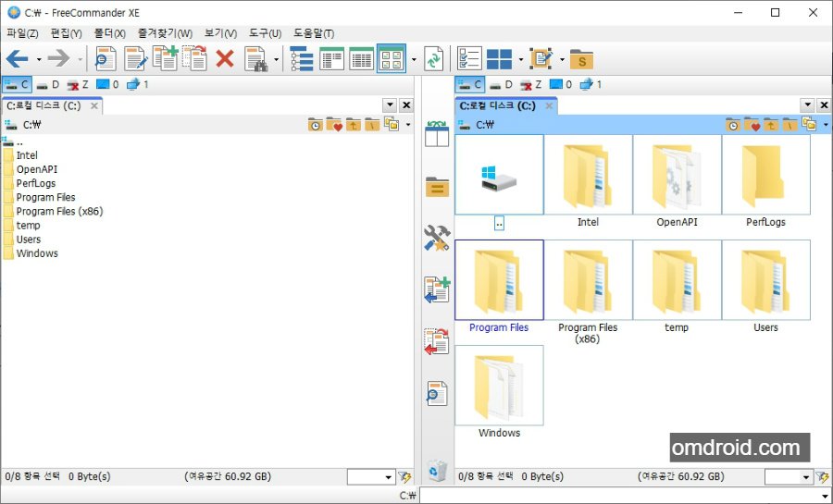Viewport: 833px width, 504px height.
Task: Click the move to other panel icon in middle bar
Action: (x=437, y=341)
